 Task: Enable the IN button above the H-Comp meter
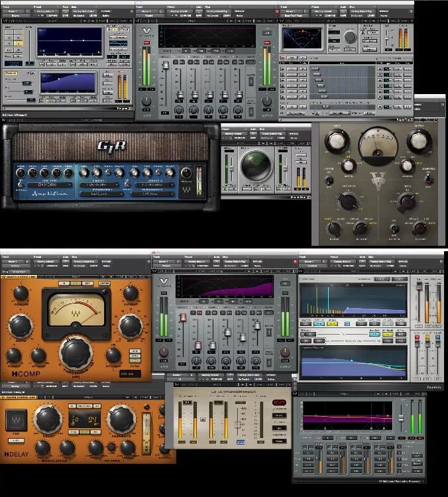click(x=65, y=284)
